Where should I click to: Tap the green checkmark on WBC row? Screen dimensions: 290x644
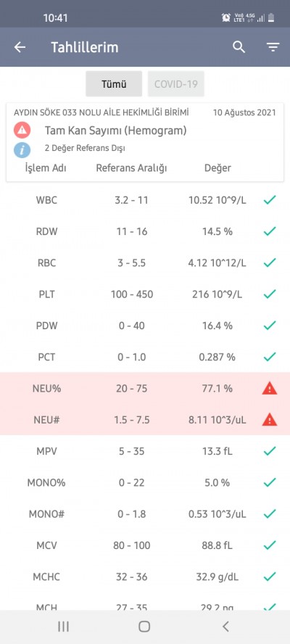[x=270, y=200]
